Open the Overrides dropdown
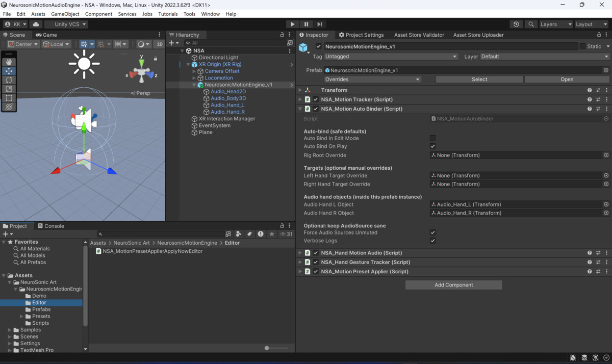 click(x=372, y=79)
